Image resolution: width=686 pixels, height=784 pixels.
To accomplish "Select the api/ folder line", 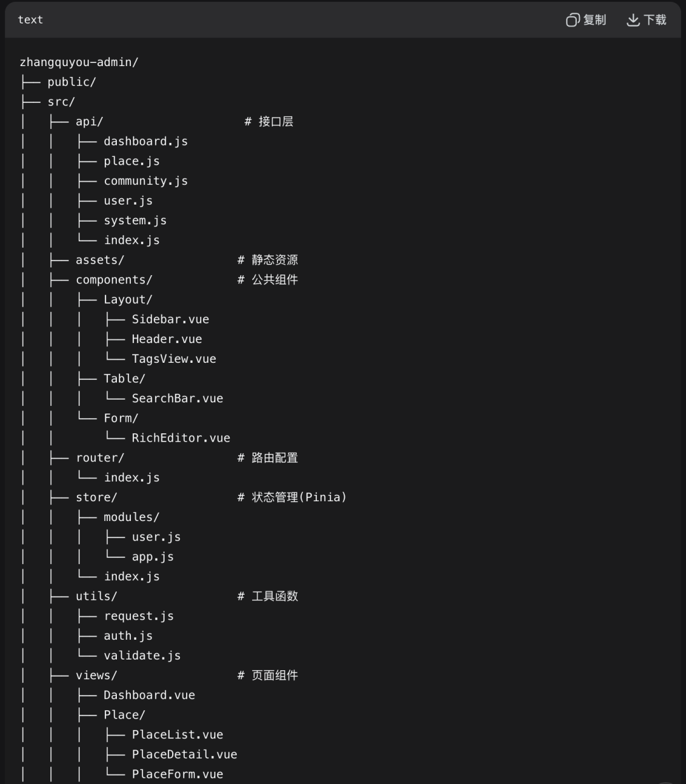I will point(89,121).
